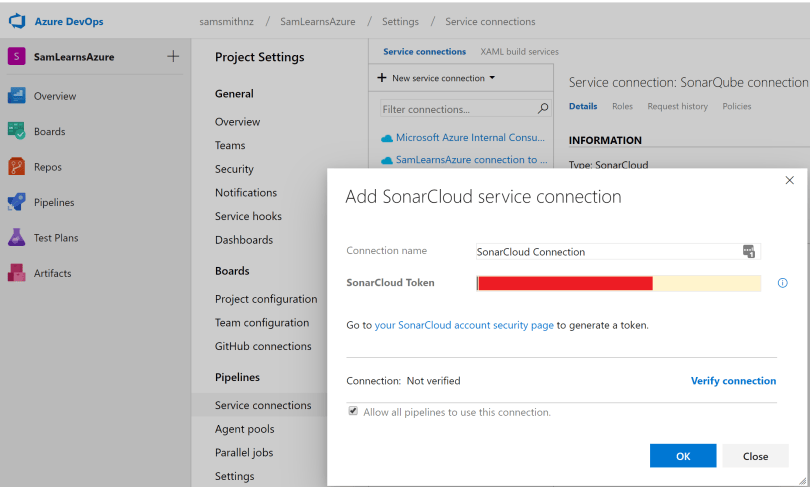Expand the New service connection dropdown
This screenshot has height=487, width=810.
click(x=437, y=78)
